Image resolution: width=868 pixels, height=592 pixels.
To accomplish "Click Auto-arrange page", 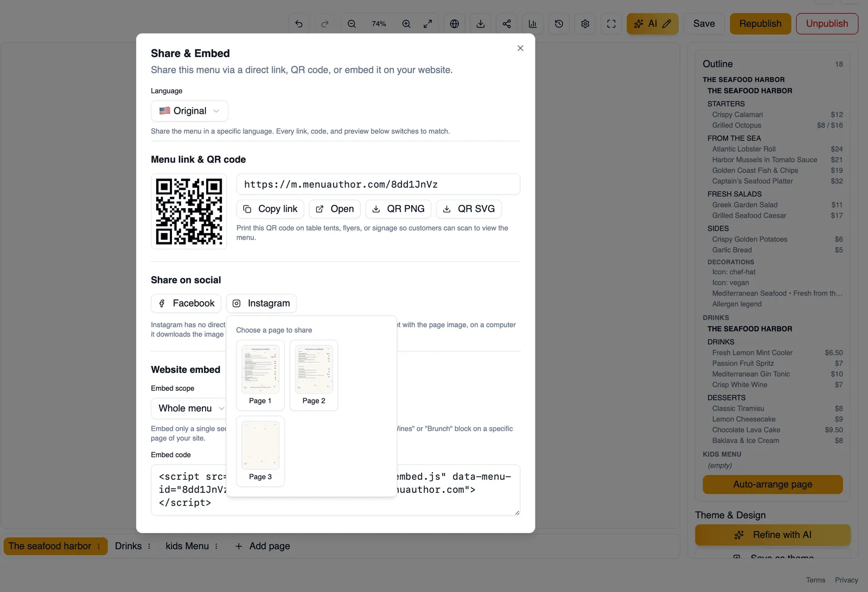I will [773, 485].
